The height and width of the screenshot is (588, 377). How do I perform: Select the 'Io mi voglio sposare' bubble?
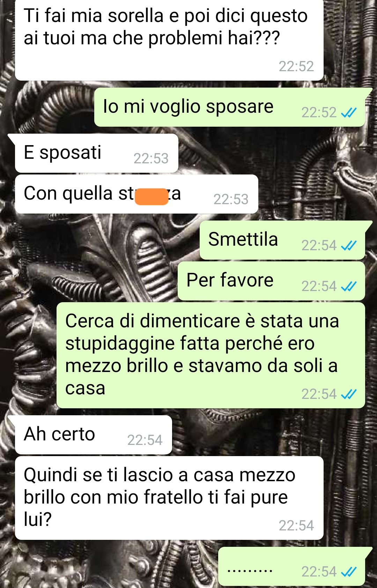click(230, 107)
